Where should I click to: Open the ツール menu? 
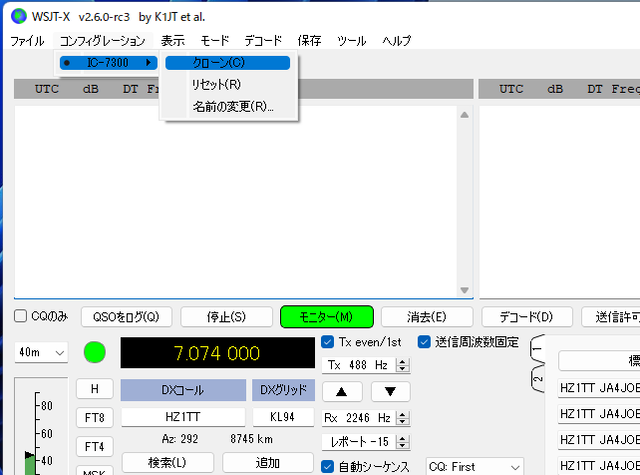point(351,41)
